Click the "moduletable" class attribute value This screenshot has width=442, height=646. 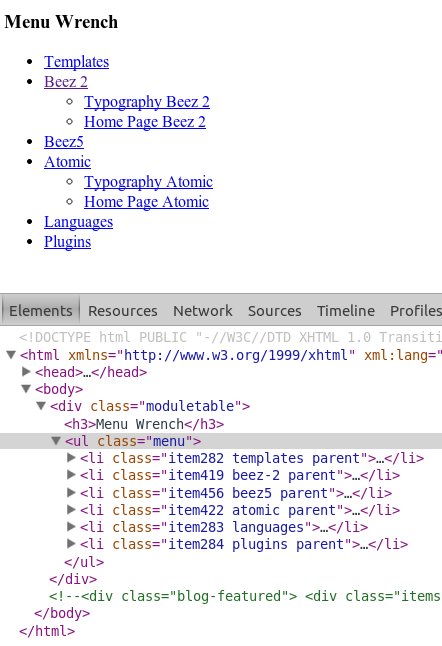pyautogui.click(x=190, y=406)
